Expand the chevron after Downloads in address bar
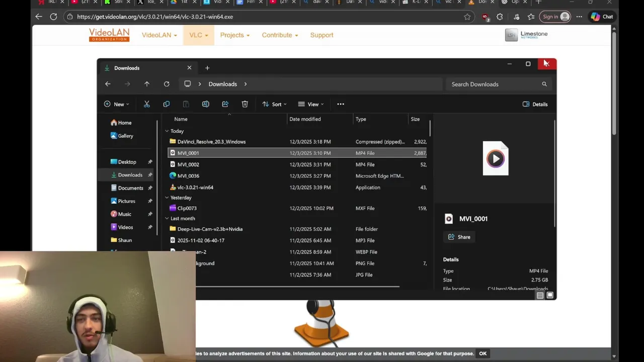The width and height of the screenshot is (644, 362). click(x=246, y=84)
